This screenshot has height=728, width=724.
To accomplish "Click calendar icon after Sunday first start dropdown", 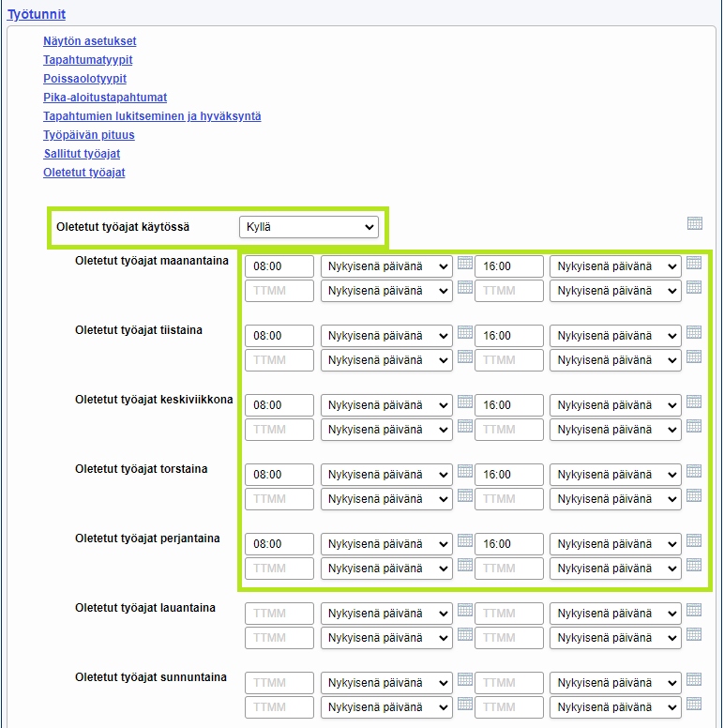I will [464, 679].
